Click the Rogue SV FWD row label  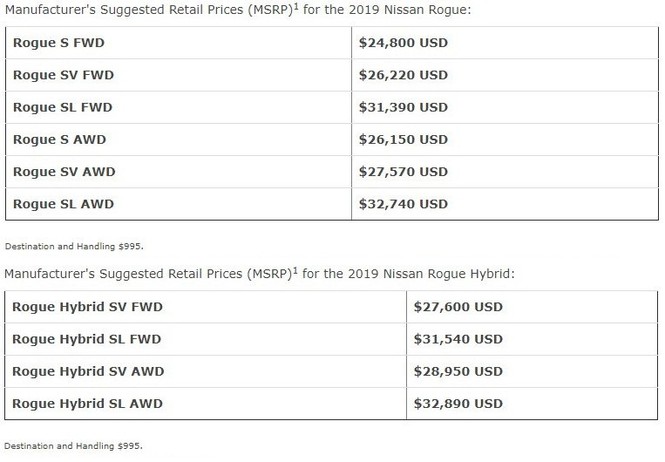[x=64, y=75]
